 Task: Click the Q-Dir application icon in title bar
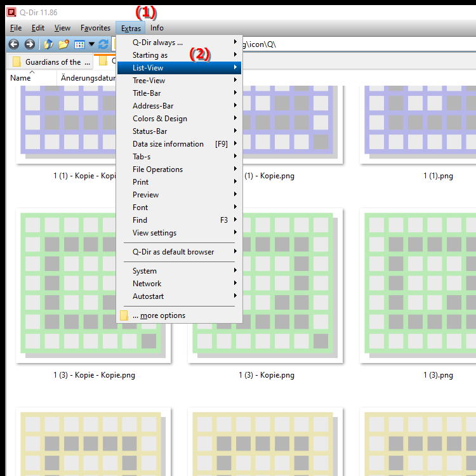tap(11, 12)
